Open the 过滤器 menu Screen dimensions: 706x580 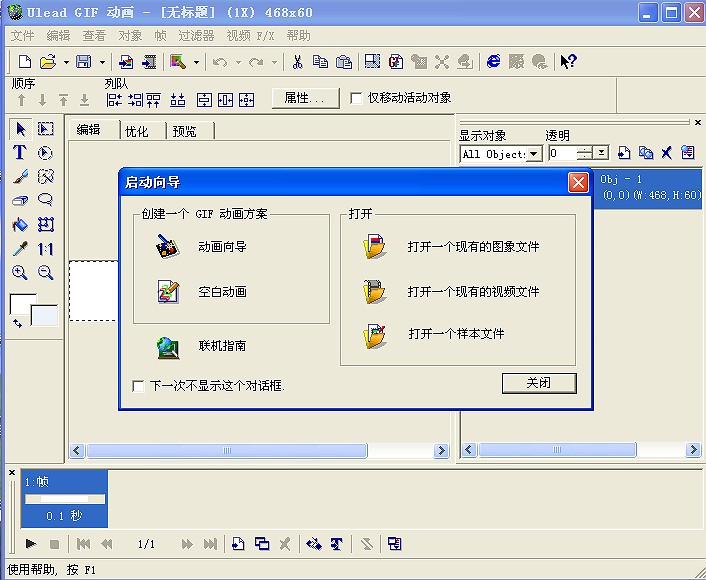tap(196, 36)
